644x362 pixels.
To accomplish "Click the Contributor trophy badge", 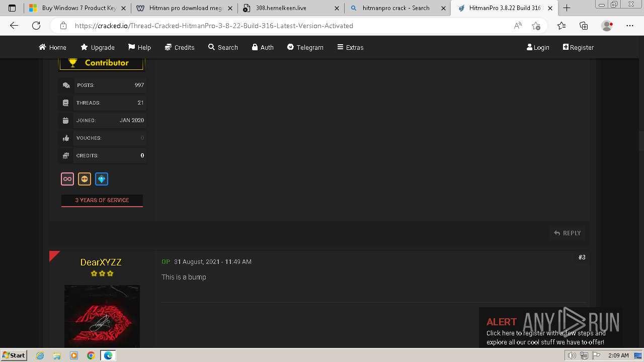I will pyautogui.click(x=102, y=63).
